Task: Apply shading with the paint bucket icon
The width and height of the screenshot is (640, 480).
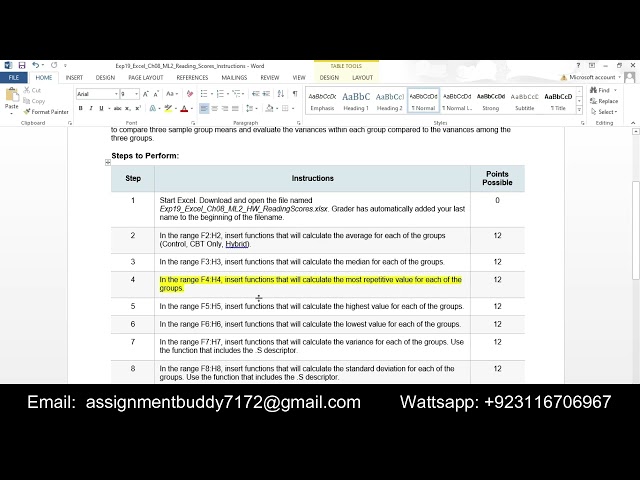Action: point(269,108)
